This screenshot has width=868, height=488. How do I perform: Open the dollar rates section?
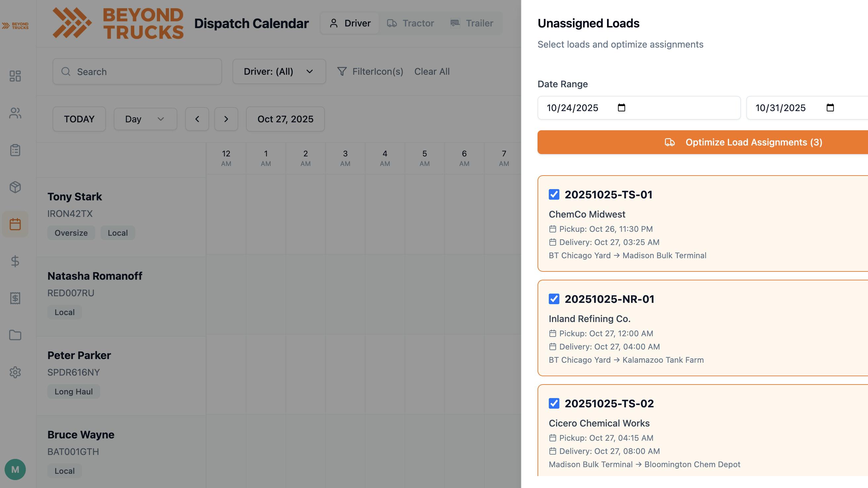(x=15, y=262)
